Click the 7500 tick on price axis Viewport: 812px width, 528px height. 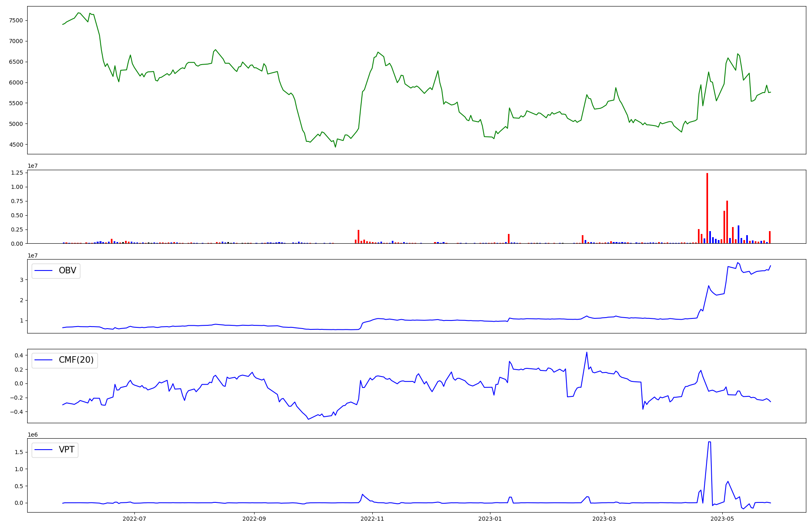tap(16, 20)
